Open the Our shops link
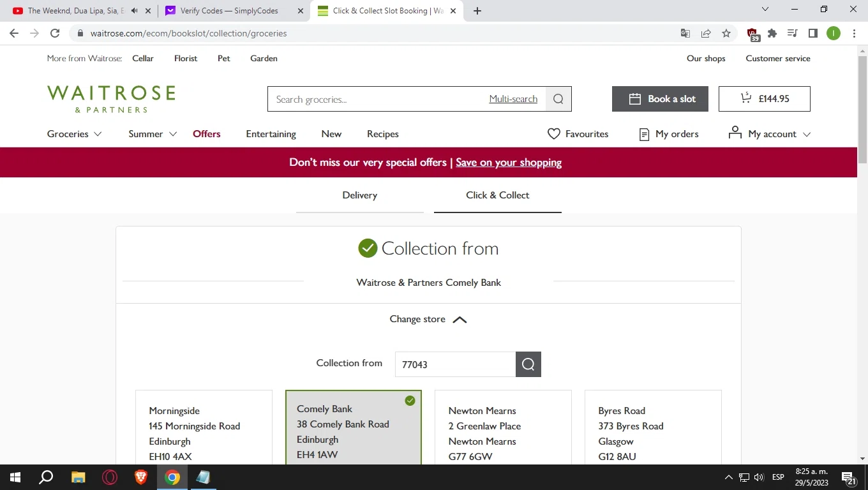 [706, 58]
